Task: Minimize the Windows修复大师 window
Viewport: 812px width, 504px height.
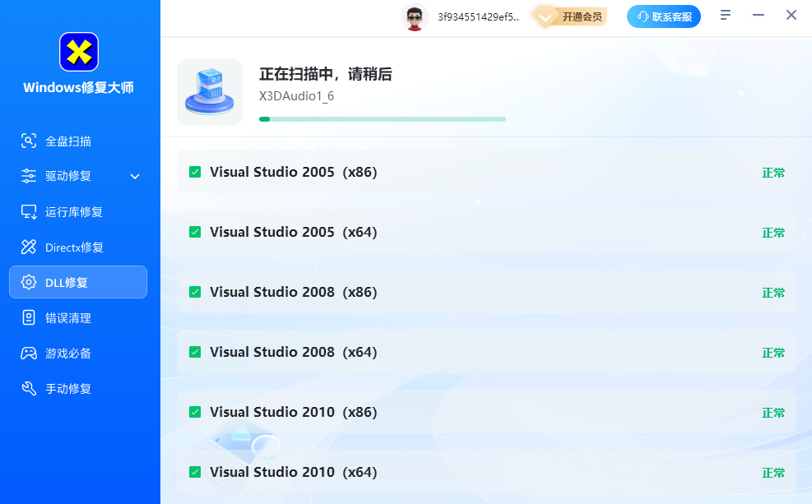Action: coord(759,15)
